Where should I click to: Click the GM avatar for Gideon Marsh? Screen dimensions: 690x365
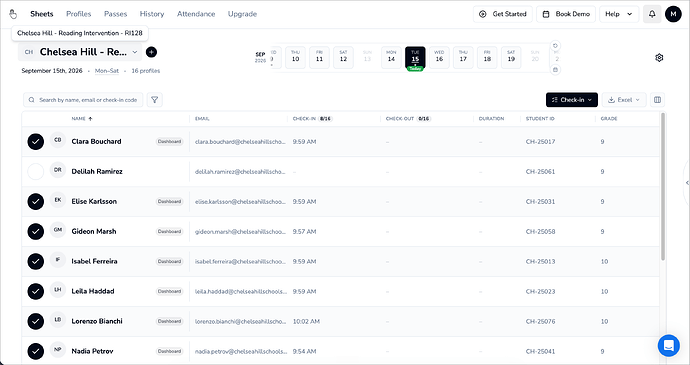pos(58,230)
